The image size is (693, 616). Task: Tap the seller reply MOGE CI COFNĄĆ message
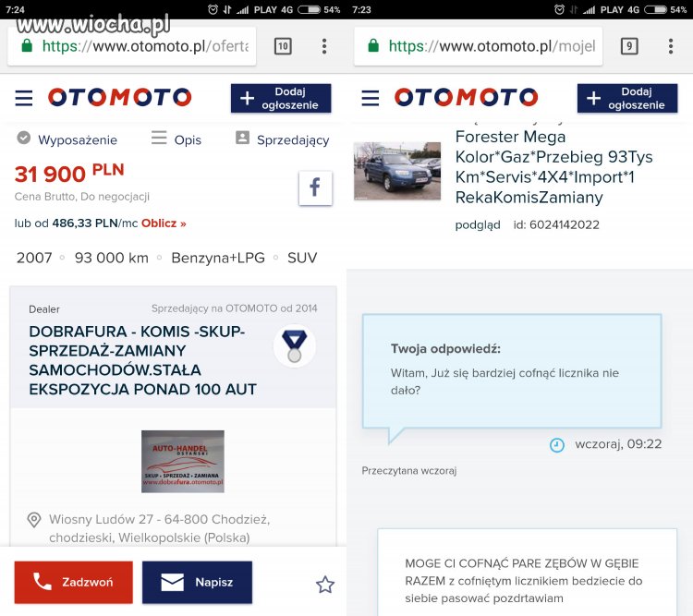point(527,573)
